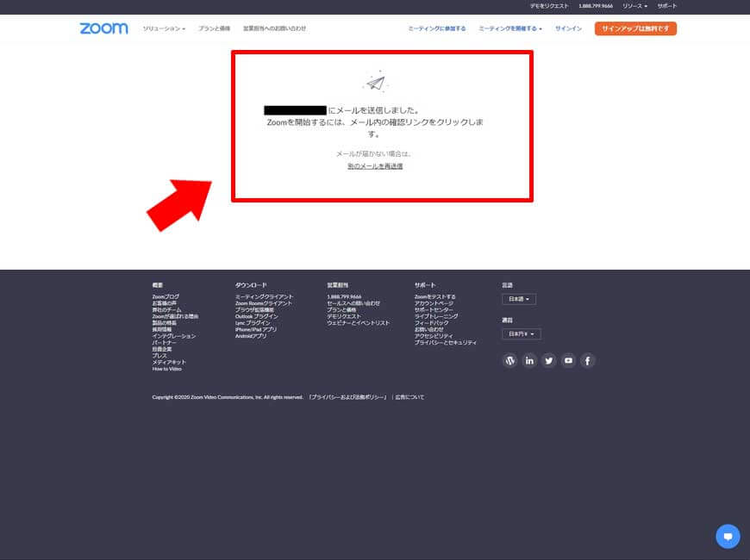Open the Lync プラグイン footer link

[253, 323]
